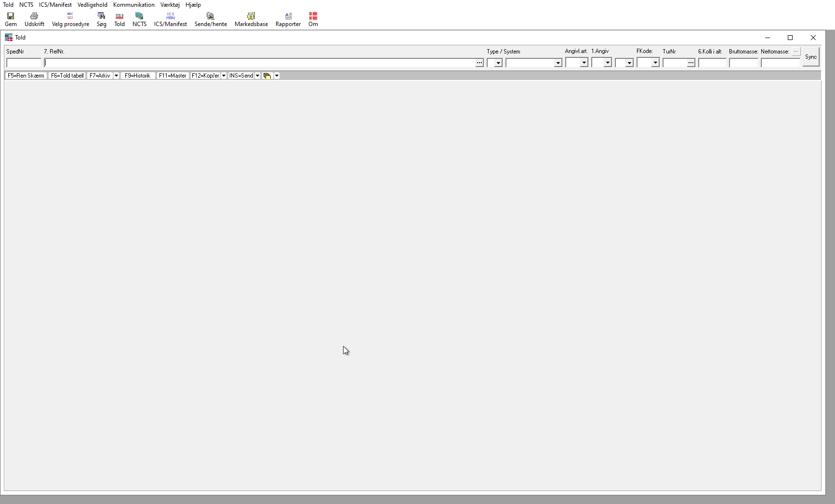Open Velg prosedyre toolbar icon
Viewport: 835px width, 504px height.
coord(70,16)
